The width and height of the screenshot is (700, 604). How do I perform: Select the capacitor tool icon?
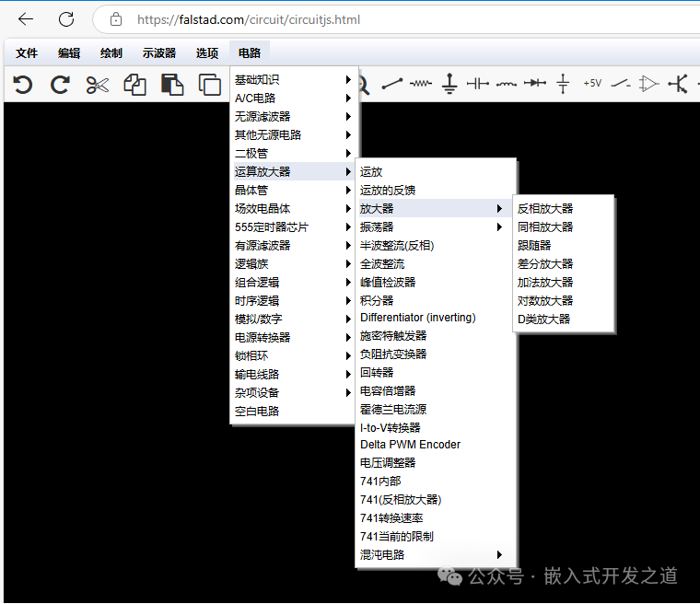(x=477, y=84)
